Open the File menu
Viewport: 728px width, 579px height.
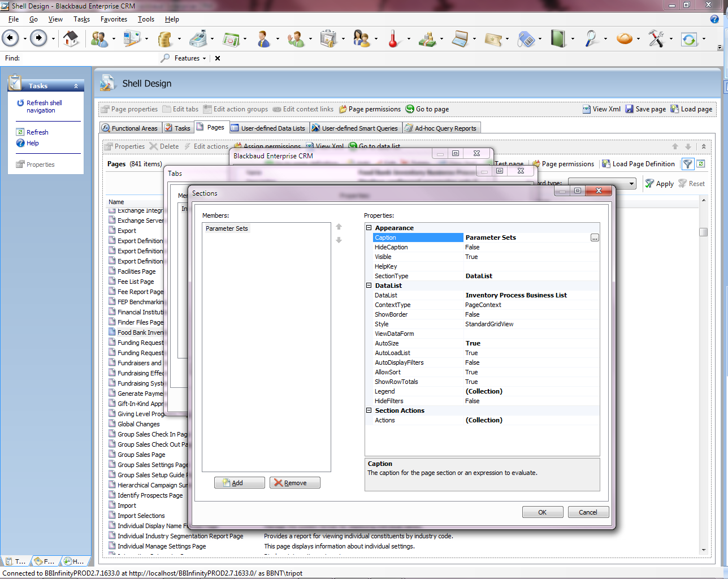[14, 19]
